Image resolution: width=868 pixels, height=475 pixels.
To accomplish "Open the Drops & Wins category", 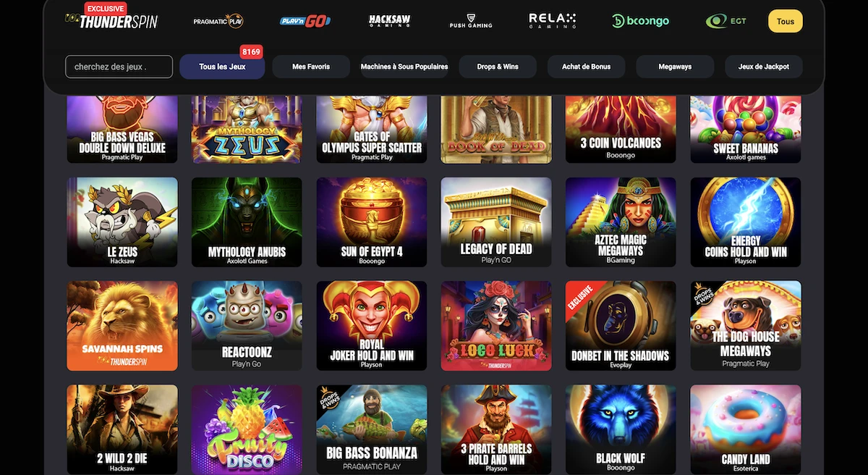I will (x=498, y=67).
